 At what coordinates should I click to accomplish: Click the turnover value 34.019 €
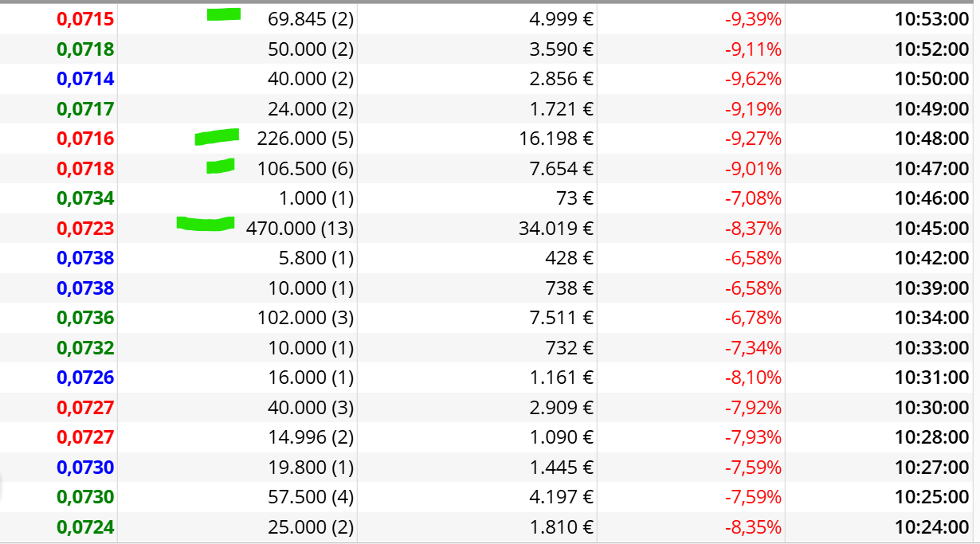click(x=555, y=229)
